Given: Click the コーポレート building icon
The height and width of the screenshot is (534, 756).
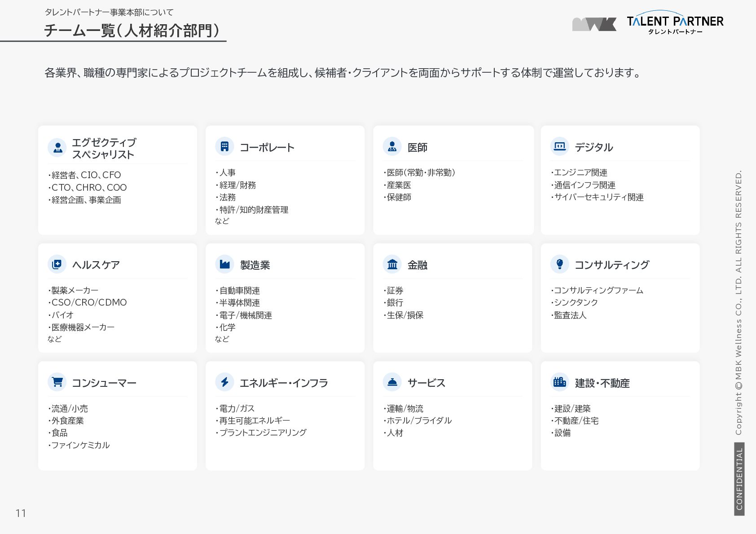Looking at the screenshot, I should [x=224, y=146].
